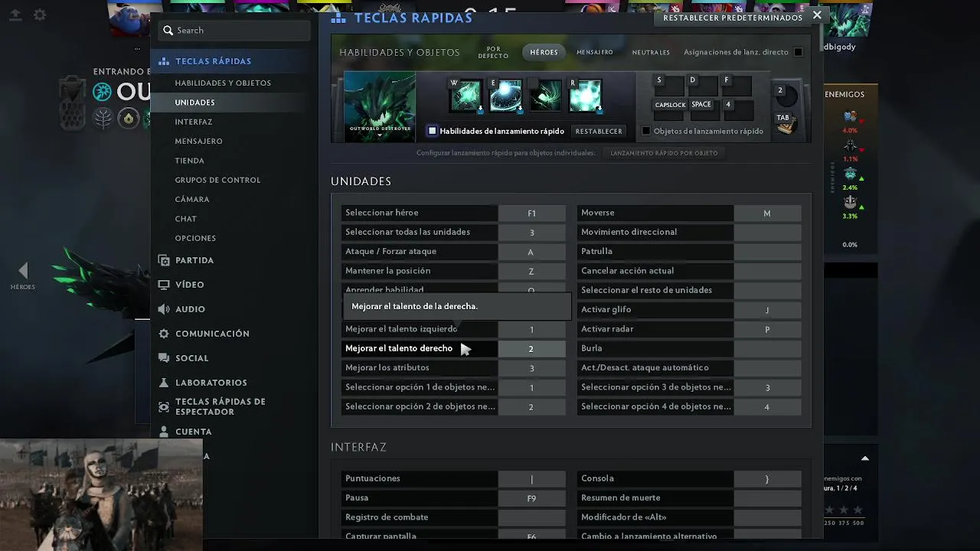Click the item slot bound to SPACE
The image size is (980, 551).
pyautogui.click(x=703, y=109)
